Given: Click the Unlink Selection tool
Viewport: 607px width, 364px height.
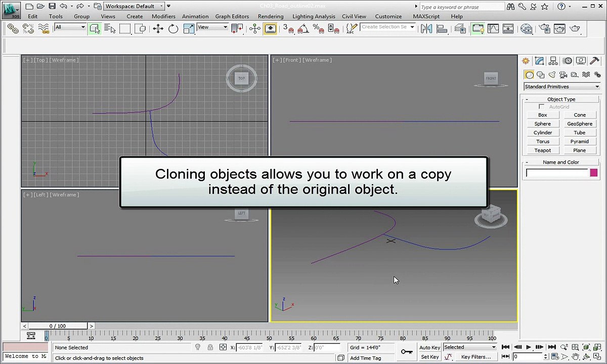Looking at the screenshot, I should point(28,29).
